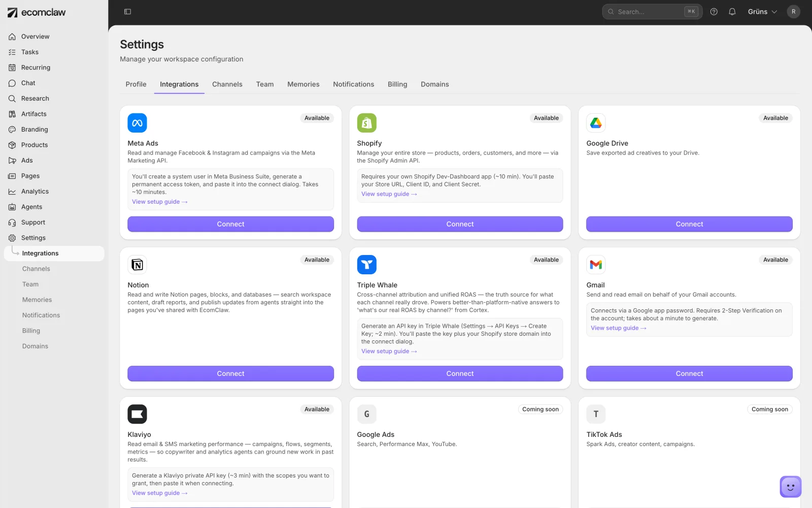Screen dimensions: 812x508
Task: Open Branding via its palette icon
Action: pos(12,130)
